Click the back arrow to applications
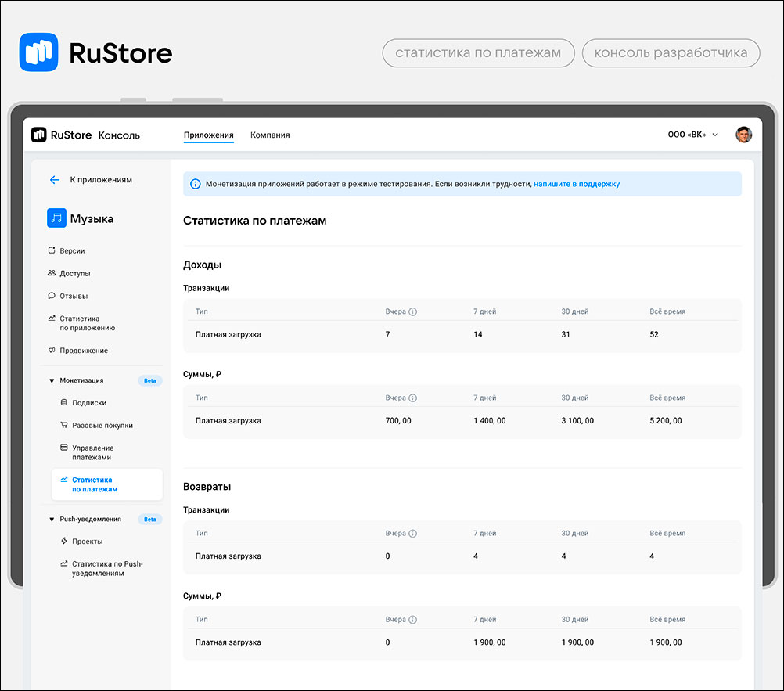Image resolution: width=784 pixels, height=691 pixels. point(55,180)
